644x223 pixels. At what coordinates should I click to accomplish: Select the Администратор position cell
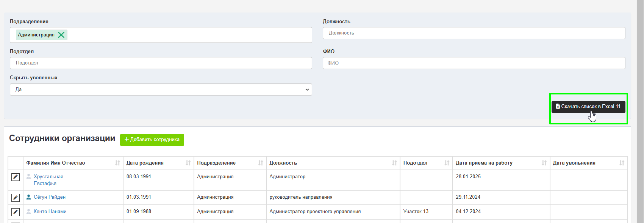[x=333, y=181]
